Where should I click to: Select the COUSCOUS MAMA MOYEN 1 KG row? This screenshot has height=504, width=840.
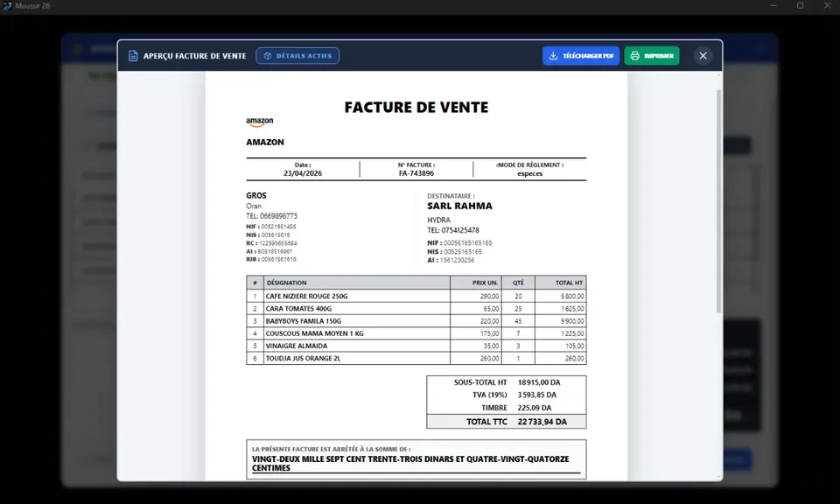coord(416,333)
